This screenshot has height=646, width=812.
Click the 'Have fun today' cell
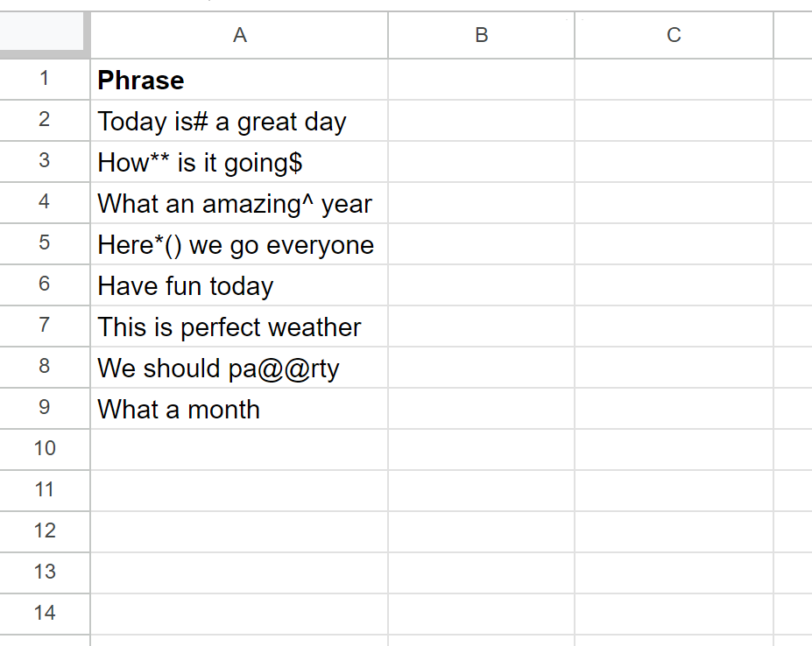tap(239, 284)
